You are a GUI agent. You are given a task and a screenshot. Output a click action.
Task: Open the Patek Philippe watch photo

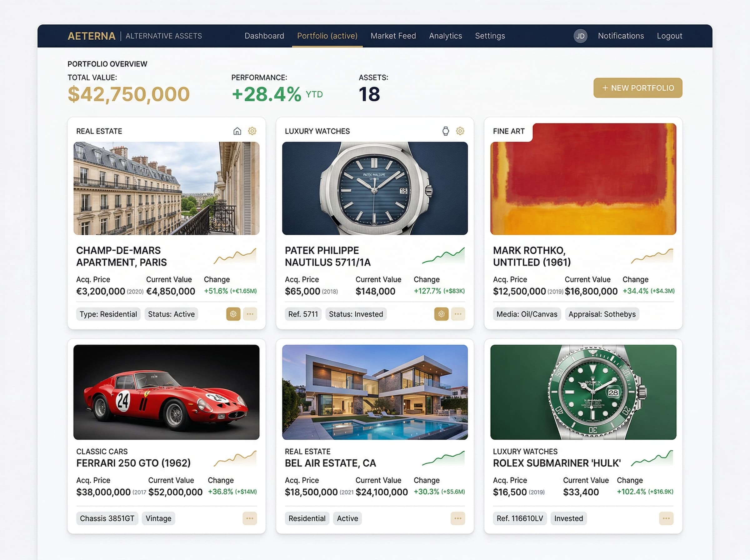click(x=375, y=188)
